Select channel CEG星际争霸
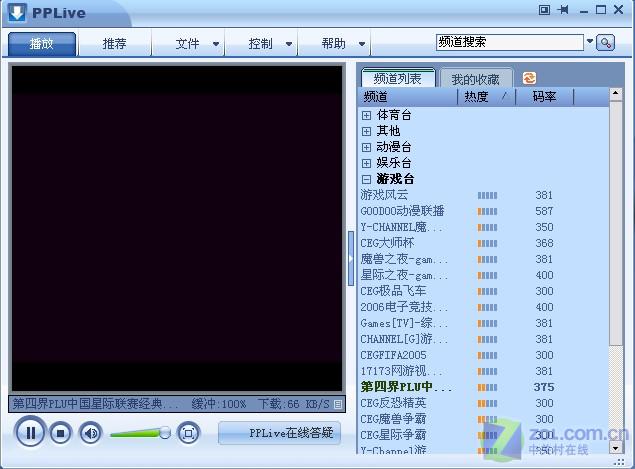Screen dimensions: 635x469 coord(393,435)
